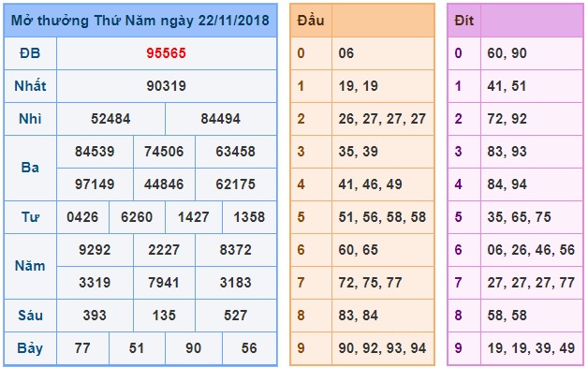
Task: Click the Sáu prize number 135
Action: pyautogui.click(x=164, y=316)
